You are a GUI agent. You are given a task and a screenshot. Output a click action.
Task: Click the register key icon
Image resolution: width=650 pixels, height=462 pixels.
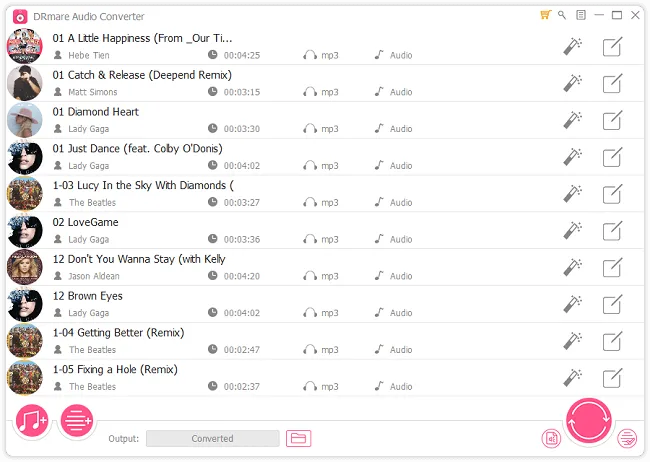click(562, 15)
